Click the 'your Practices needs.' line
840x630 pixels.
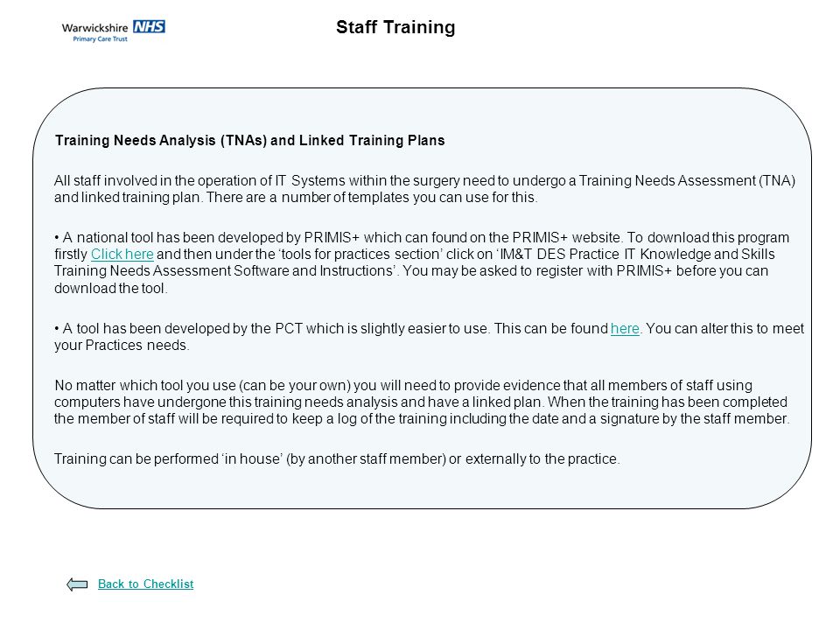(x=122, y=345)
